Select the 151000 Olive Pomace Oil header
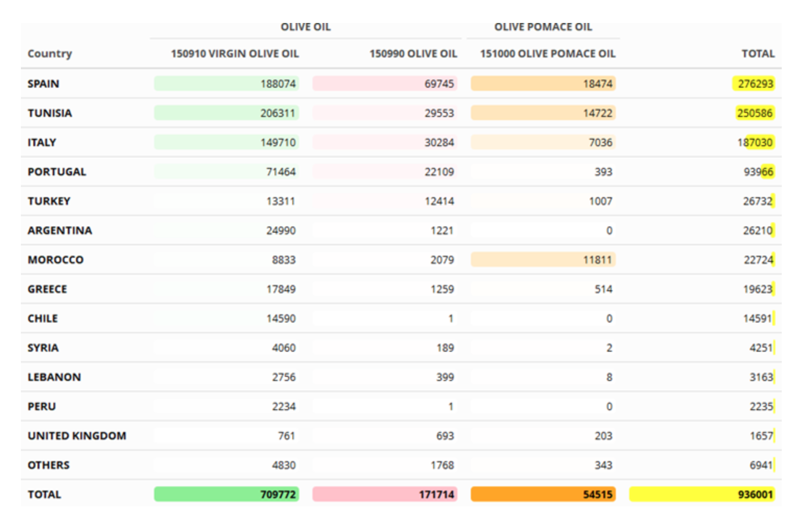The width and height of the screenshot is (812, 525). (x=547, y=54)
